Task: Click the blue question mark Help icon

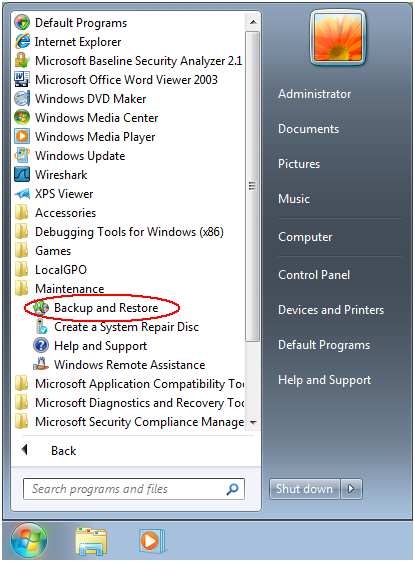Action: click(x=41, y=346)
